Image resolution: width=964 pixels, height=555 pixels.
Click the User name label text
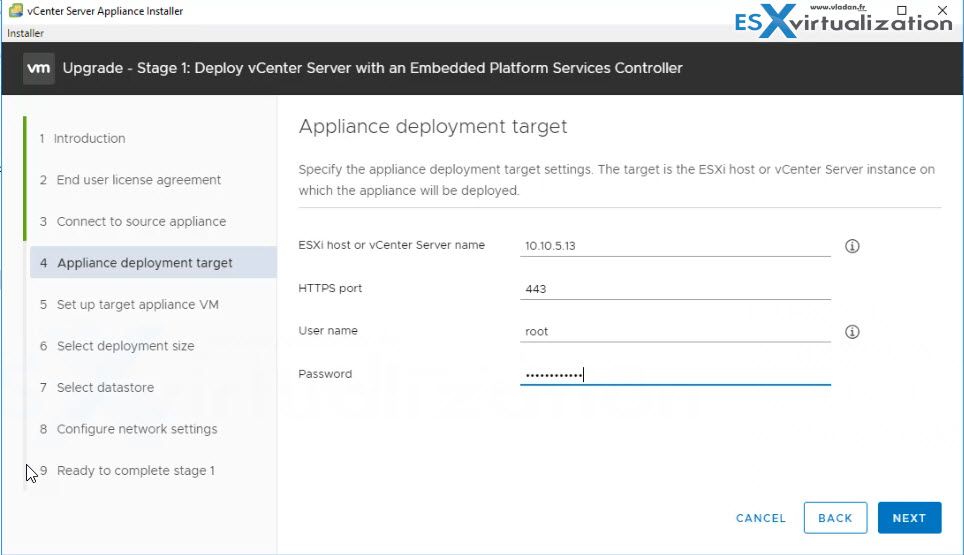pyautogui.click(x=328, y=330)
